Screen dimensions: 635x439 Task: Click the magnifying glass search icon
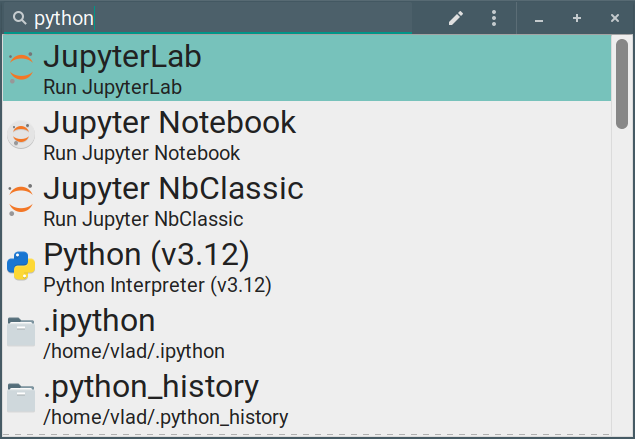19,18
